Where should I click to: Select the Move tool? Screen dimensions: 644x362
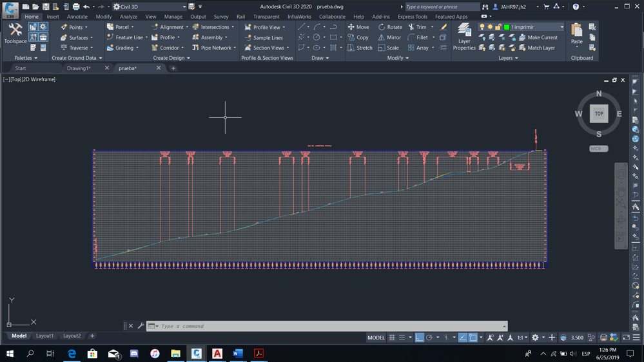tap(358, 27)
